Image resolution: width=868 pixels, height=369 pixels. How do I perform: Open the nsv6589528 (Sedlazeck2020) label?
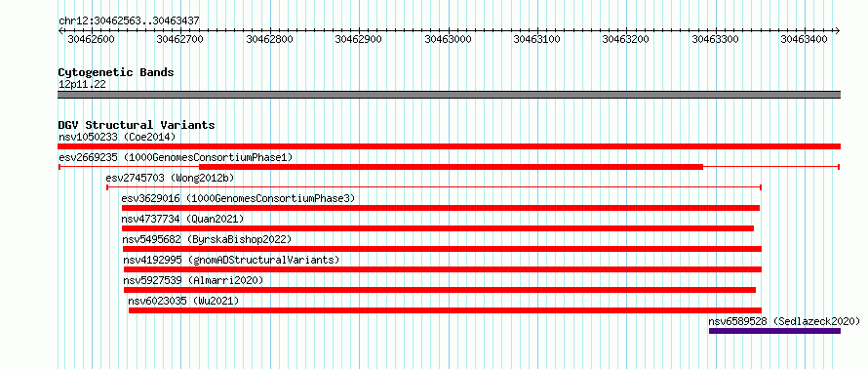(784, 321)
